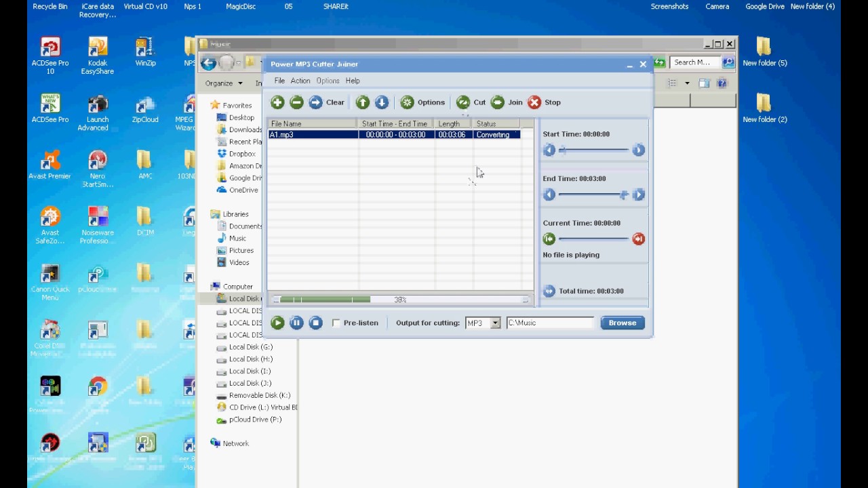
Task: Move selected file up with green arrow
Action: point(363,102)
